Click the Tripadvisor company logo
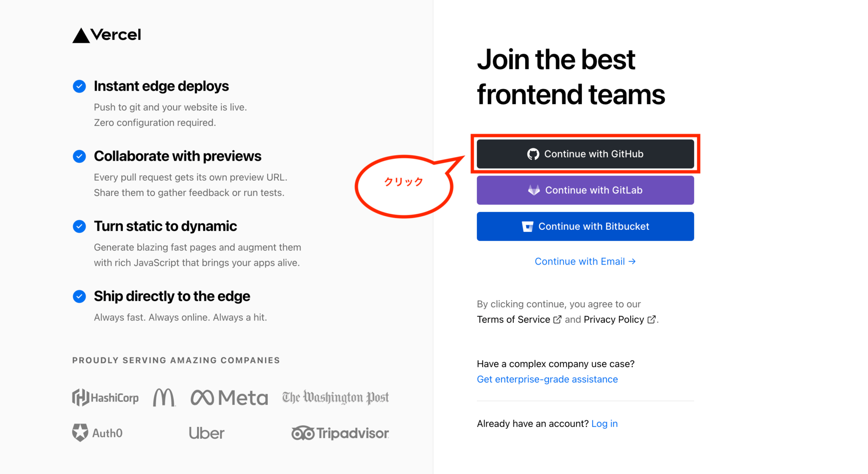Image resolution: width=868 pixels, height=474 pixels. point(340,433)
